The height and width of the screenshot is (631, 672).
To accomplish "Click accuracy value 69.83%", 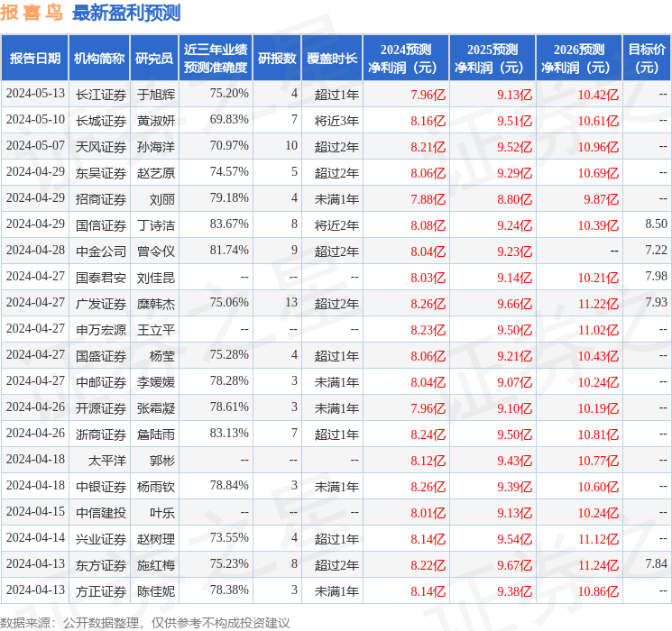I will [229, 119].
